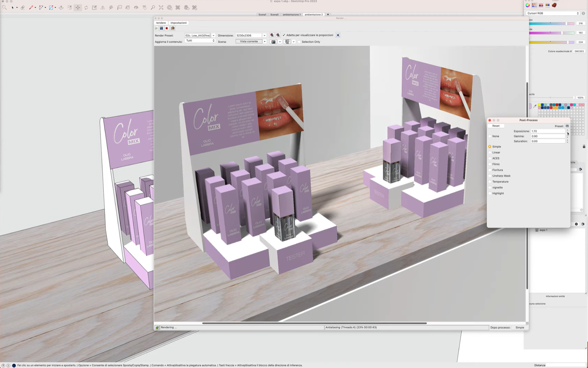Click the Gamma value input field
The image size is (588, 368).
pyautogui.click(x=547, y=136)
